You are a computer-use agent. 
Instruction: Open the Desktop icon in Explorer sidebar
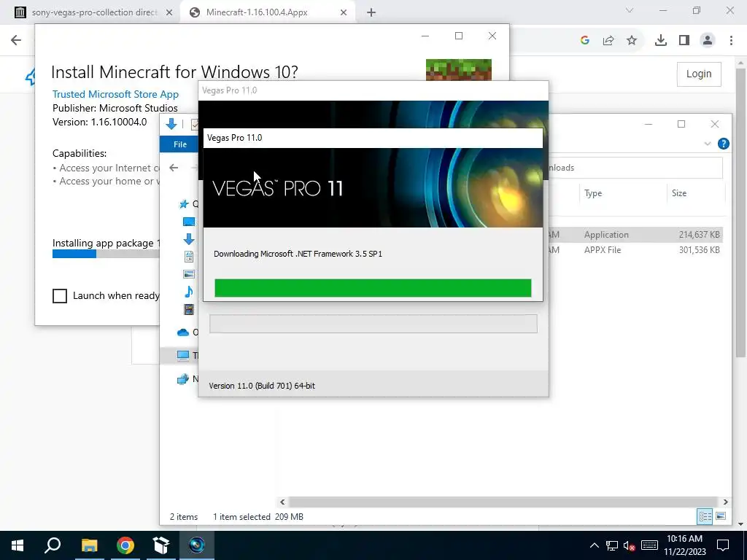[189, 222]
